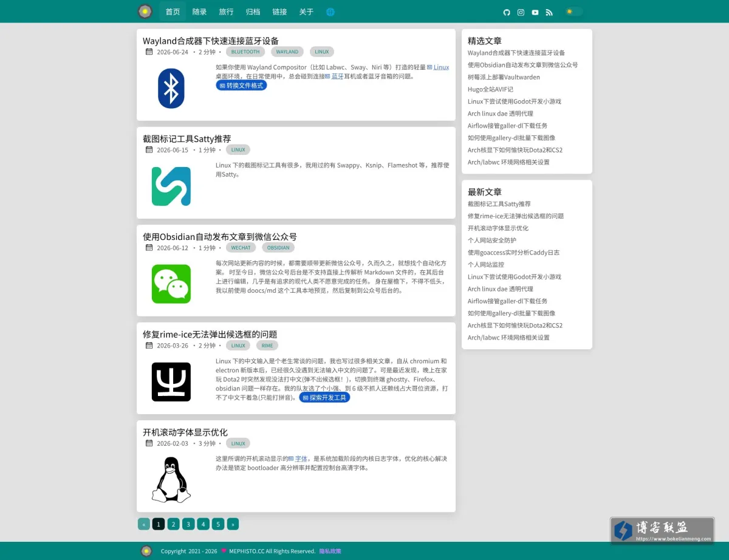Select the BLUETOOTH tag

click(245, 52)
